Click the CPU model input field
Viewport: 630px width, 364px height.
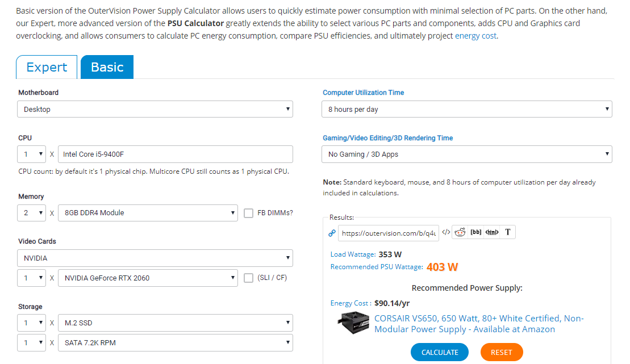[175, 154]
